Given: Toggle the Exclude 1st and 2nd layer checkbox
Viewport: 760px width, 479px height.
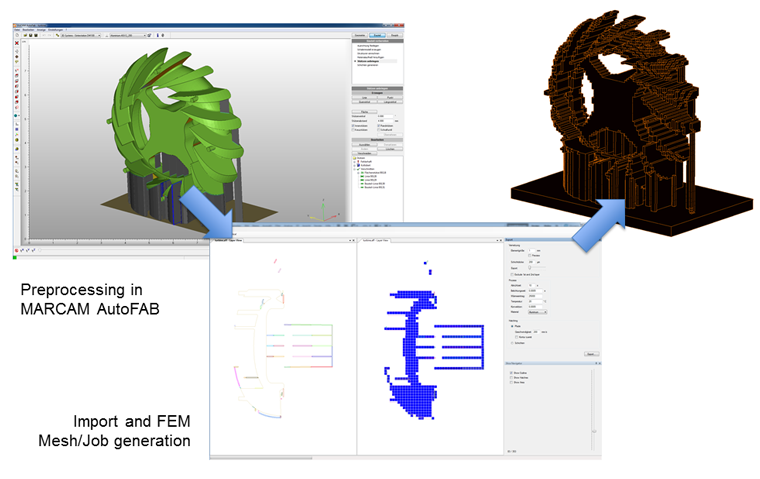Looking at the screenshot, I should tap(512, 274).
